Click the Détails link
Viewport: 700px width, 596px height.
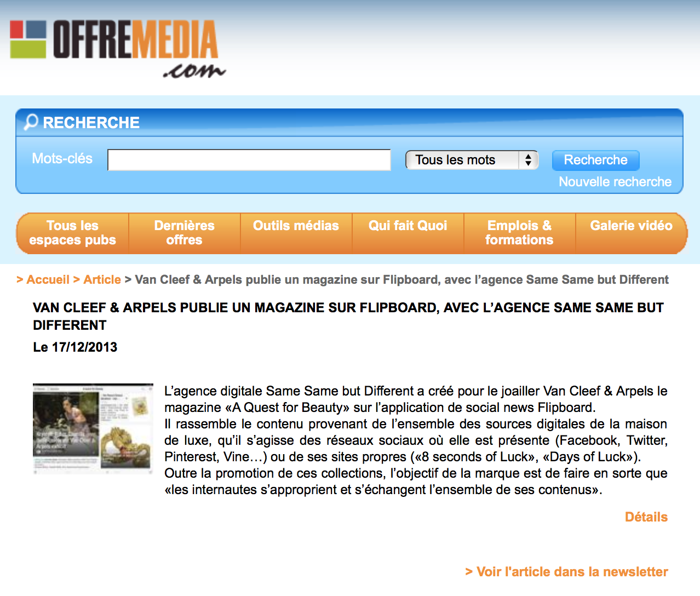(x=646, y=517)
